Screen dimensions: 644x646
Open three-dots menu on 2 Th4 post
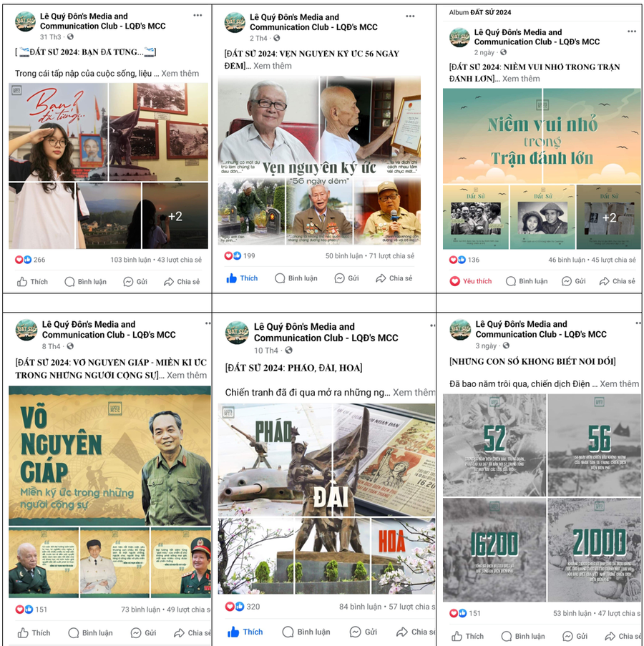tap(410, 16)
